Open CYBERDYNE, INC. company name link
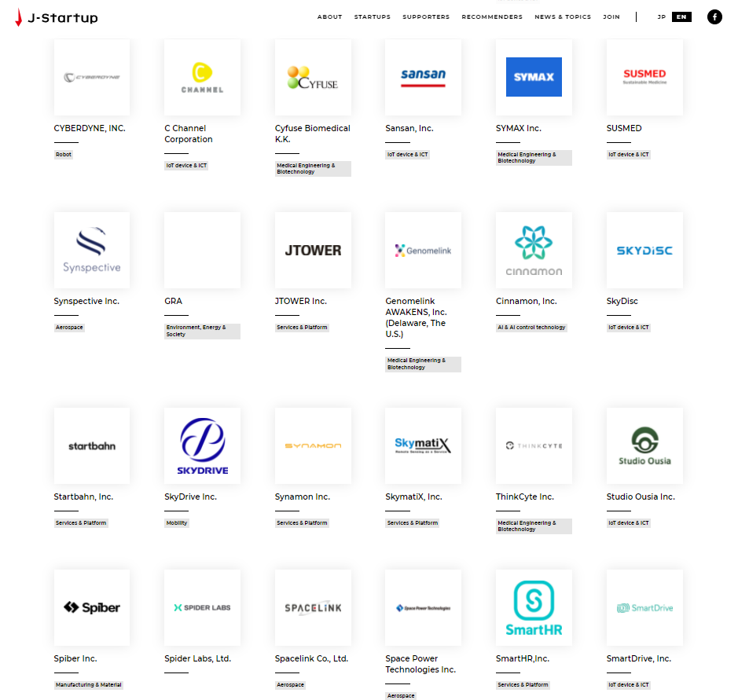Viewport: 738px width, 700px height. click(x=90, y=128)
